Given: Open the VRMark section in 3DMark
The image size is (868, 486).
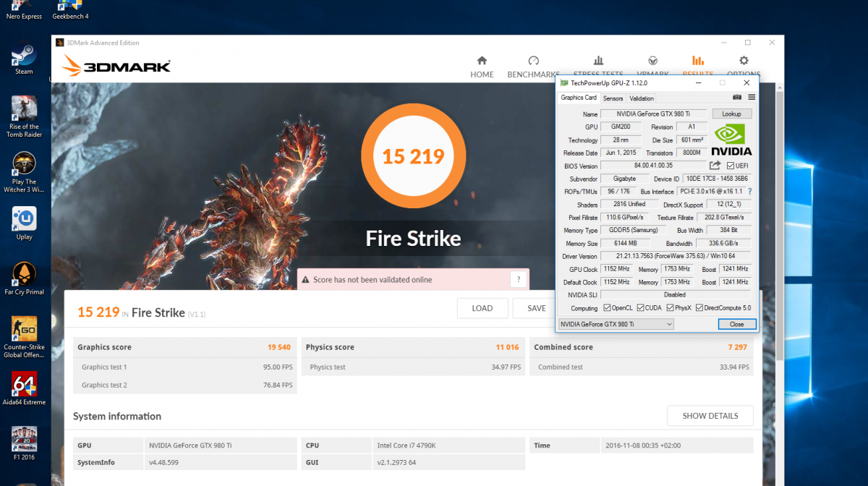Looking at the screenshot, I should pos(652,67).
